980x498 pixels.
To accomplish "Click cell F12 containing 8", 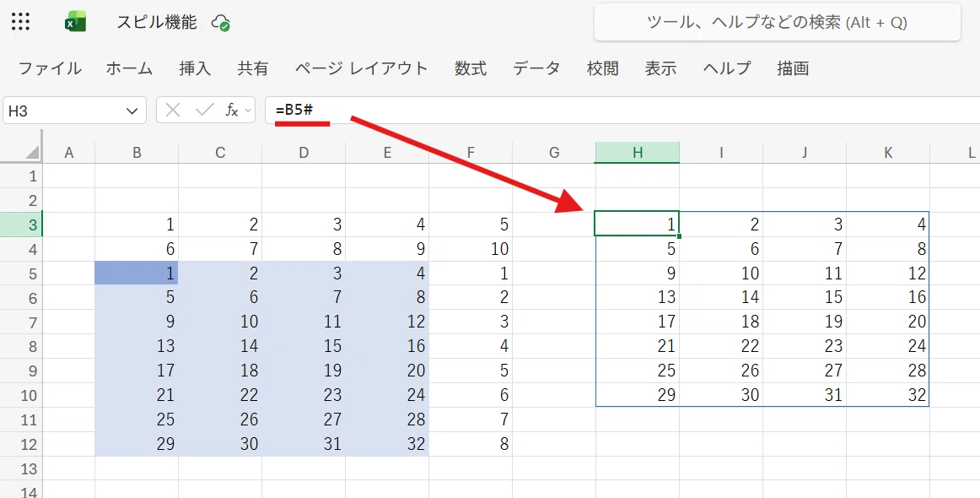I will click(x=470, y=444).
